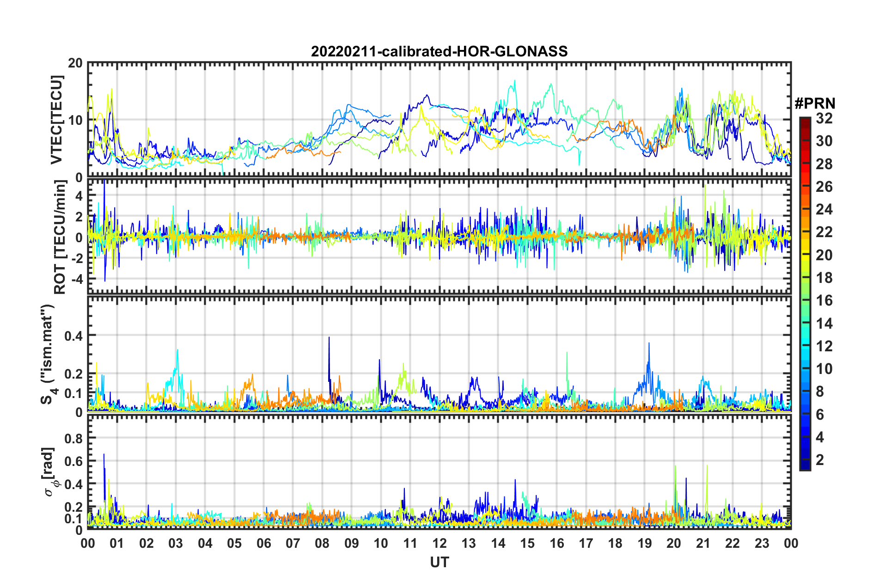Click x-axis tick label 16

(557, 543)
